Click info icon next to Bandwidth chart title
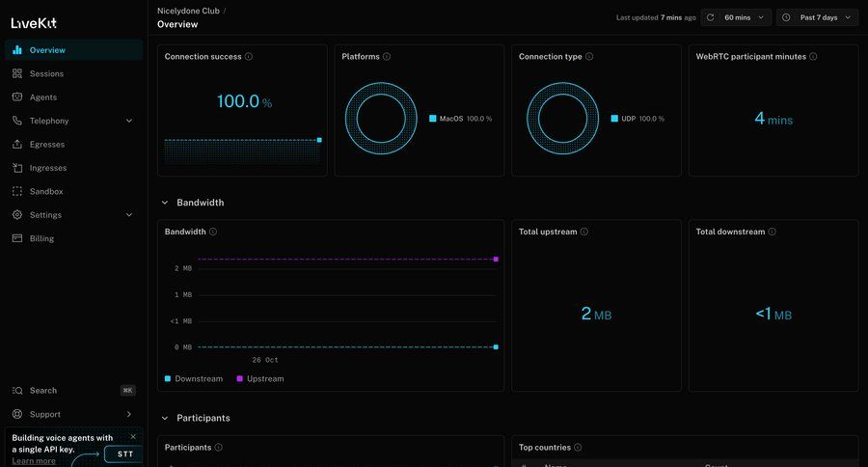Screen dimensions: 868x467 click(x=212, y=232)
